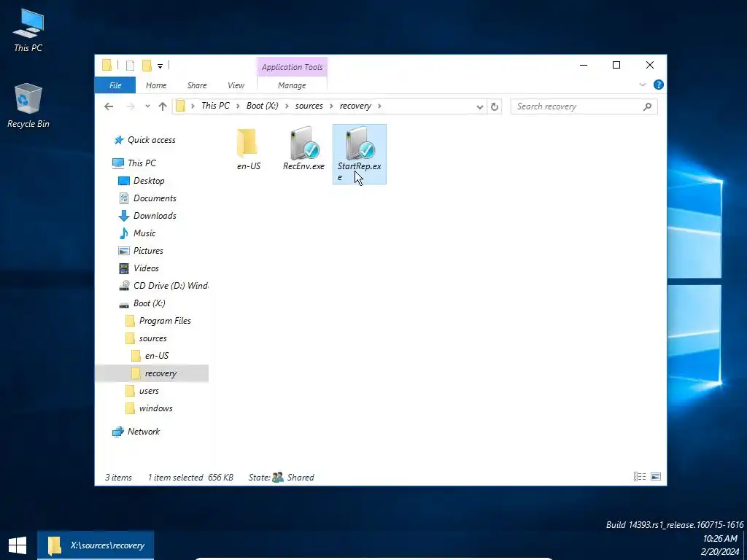The image size is (747, 560).
Task: Open recent locations dropdown arrow
Action: 147,106
